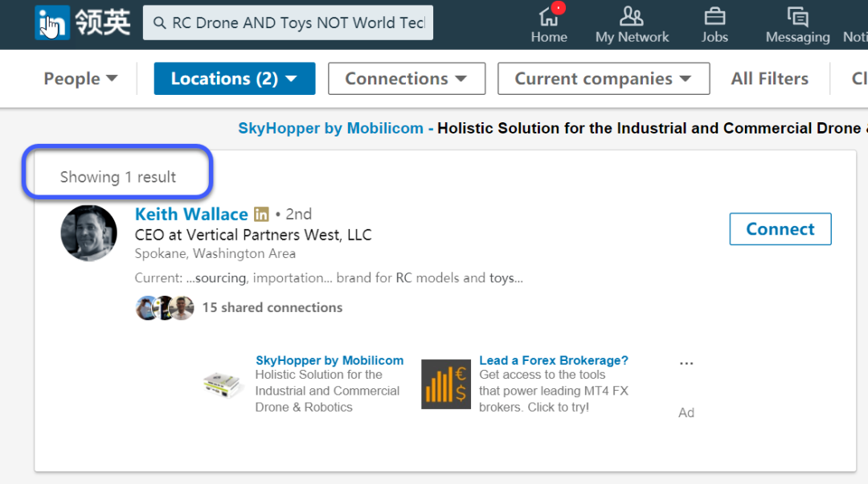The width and height of the screenshot is (868, 484).
Task: Open My Network icon
Action: click(632, 17)
